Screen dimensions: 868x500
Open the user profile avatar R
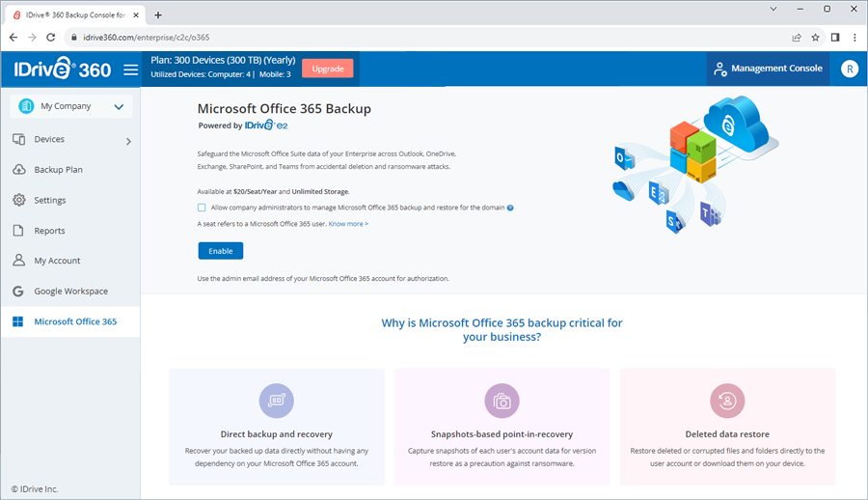coord(849,69)
